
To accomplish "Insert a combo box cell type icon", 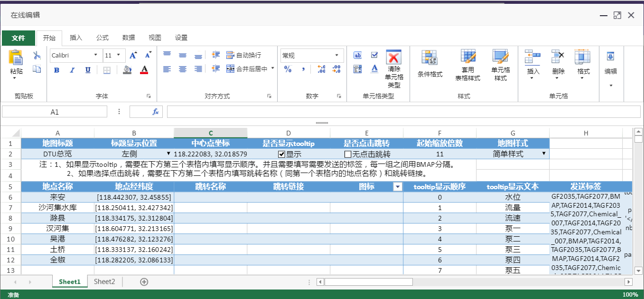I will click(x=358, y=69).
